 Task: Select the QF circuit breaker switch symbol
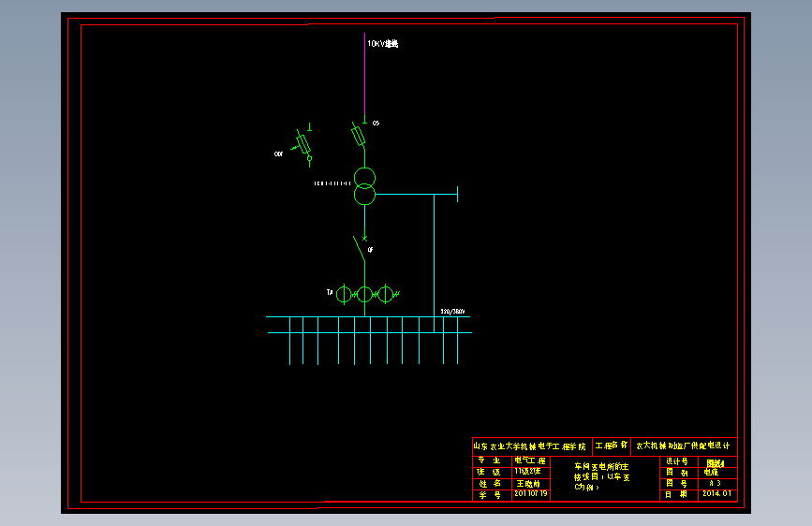click(x=360, y=248)
